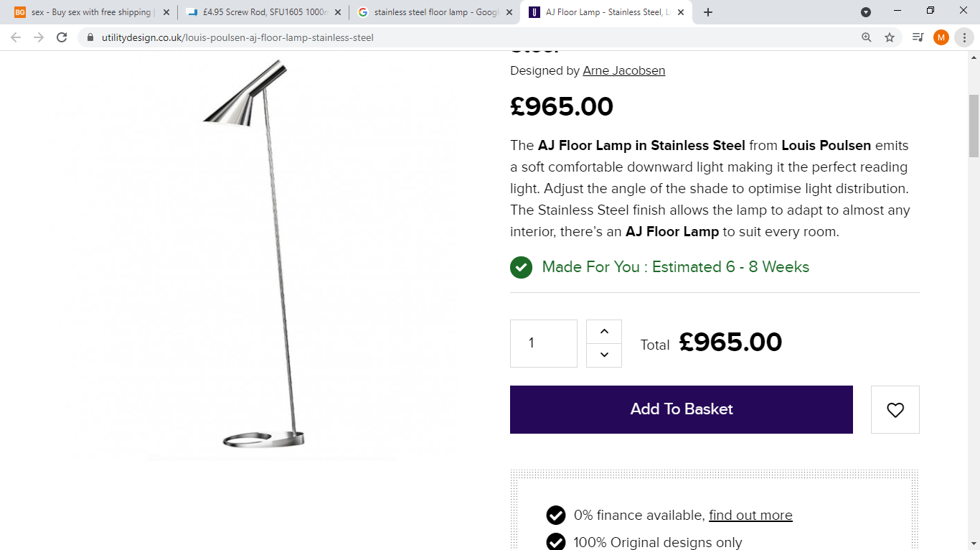Open the tab search dropdown arrow
This screenshot has height=550, width=980.
pyautogui.click(x=866, y=12)
